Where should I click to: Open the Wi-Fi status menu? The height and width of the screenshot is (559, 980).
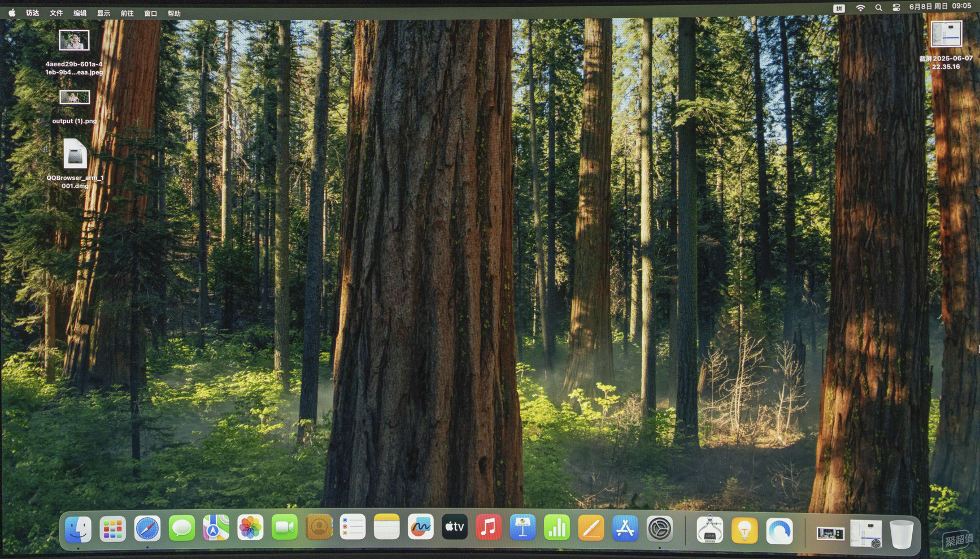pyautogui.click(x=860, y=8)
